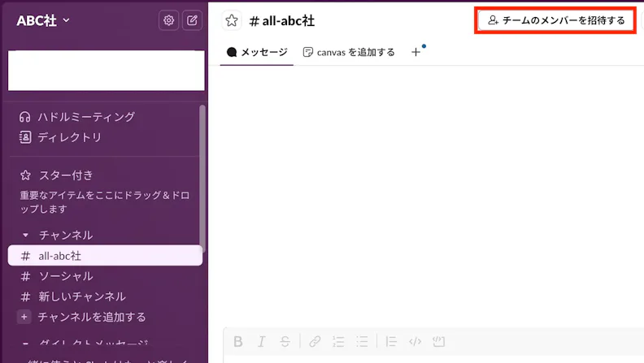Viewport: 644px width, 363px height.
Task: Invite team members with チームのメンバーを招待する
Action: click(555, 20)
